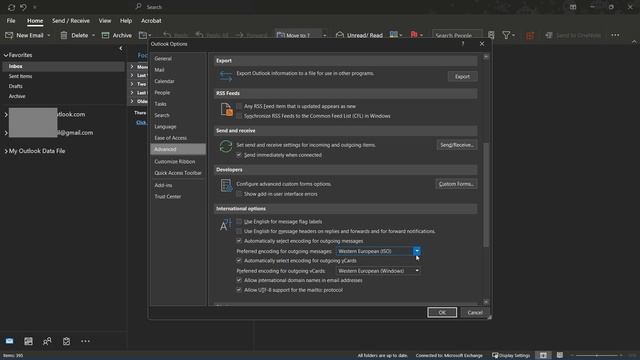
Task: Uncheck 'Allow international domain names in email addresses'
Action: [x=239, y=280]
